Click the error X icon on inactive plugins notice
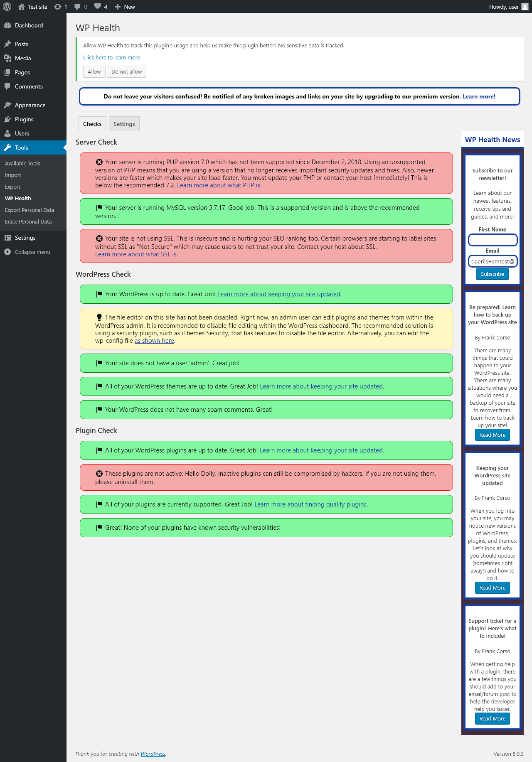The height and width of the screenshot is (762, 532). coord(99,474)
